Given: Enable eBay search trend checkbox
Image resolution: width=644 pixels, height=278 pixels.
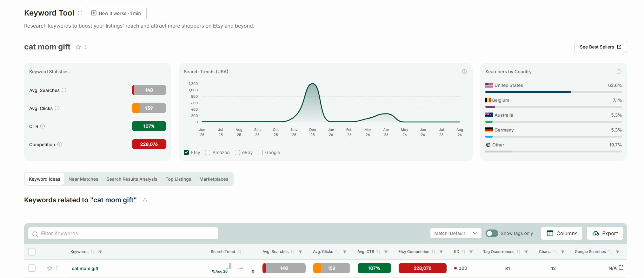Looking at the screenshot, I should point(237,152).
